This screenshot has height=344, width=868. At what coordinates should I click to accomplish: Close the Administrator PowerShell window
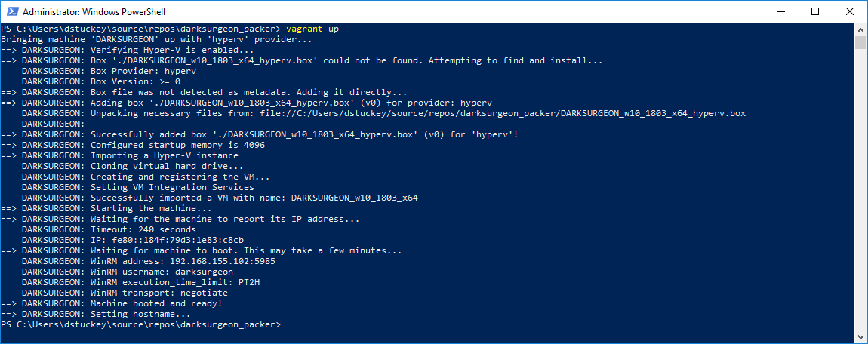(x=848, y=11)
